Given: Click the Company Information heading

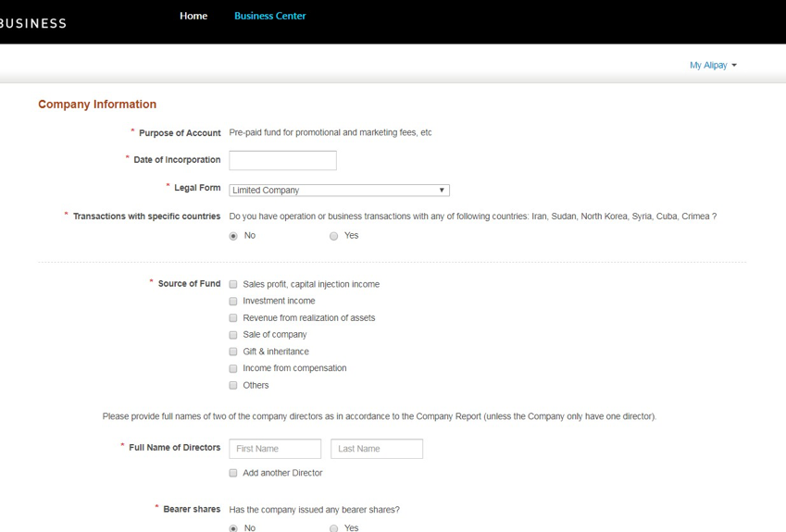Looking at the screenshot, I should [x=97, y=105].
